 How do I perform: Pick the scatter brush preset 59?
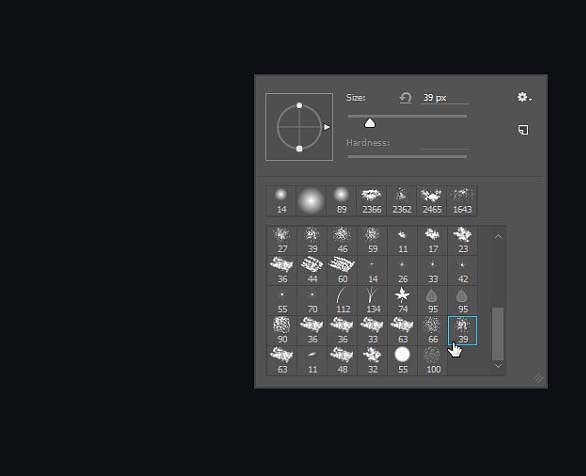pyautogui.click(x=372, y=241)
